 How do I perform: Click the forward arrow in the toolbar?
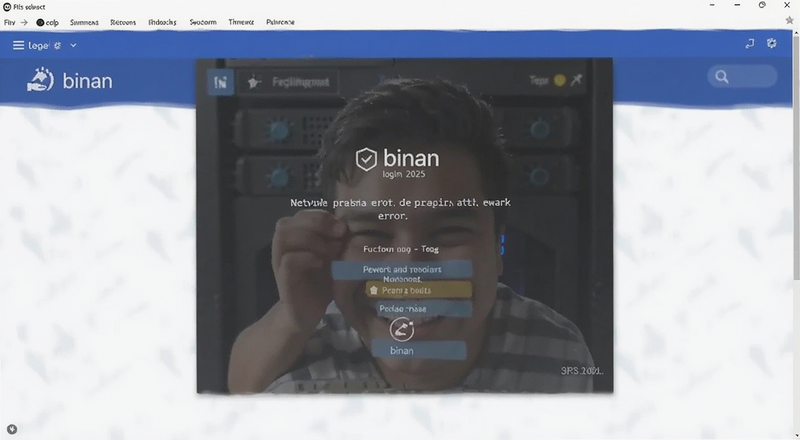24,22
